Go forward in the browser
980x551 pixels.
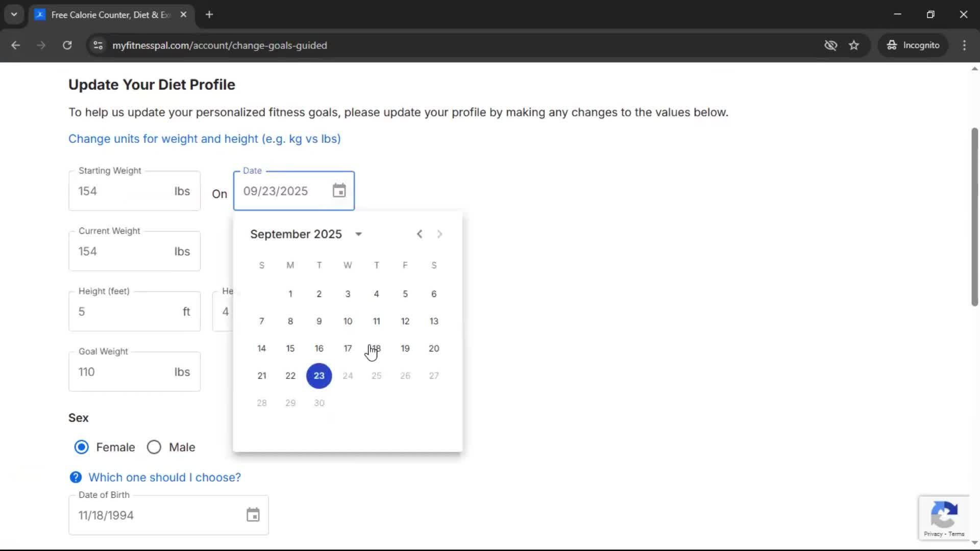click(41, 45)
